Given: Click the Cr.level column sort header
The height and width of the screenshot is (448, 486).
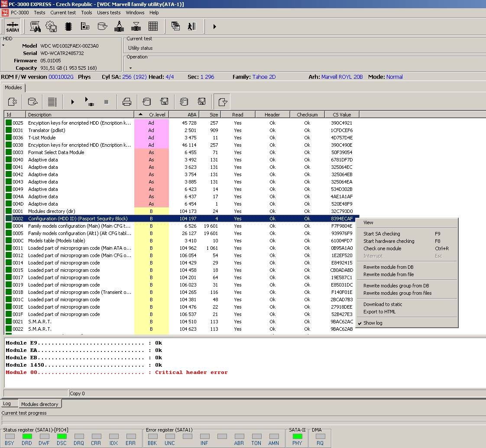Looking at the screenshot, I should click(151, 115).
